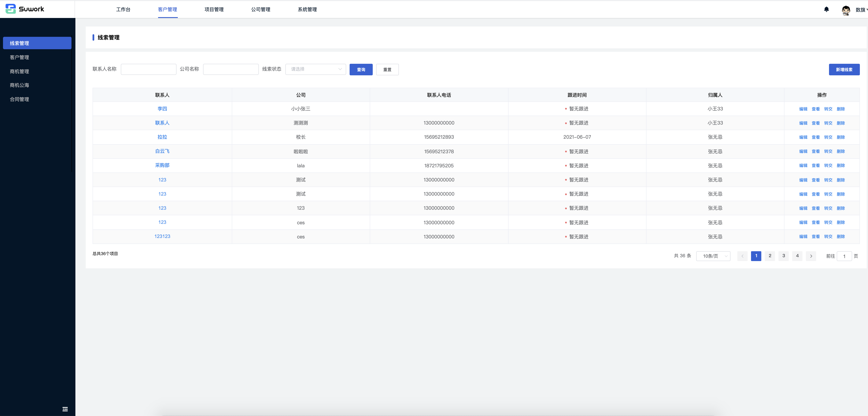Viewport: 868px width, 416px height.
Task: Click phone number 18721795205
Action: (439, 166)
